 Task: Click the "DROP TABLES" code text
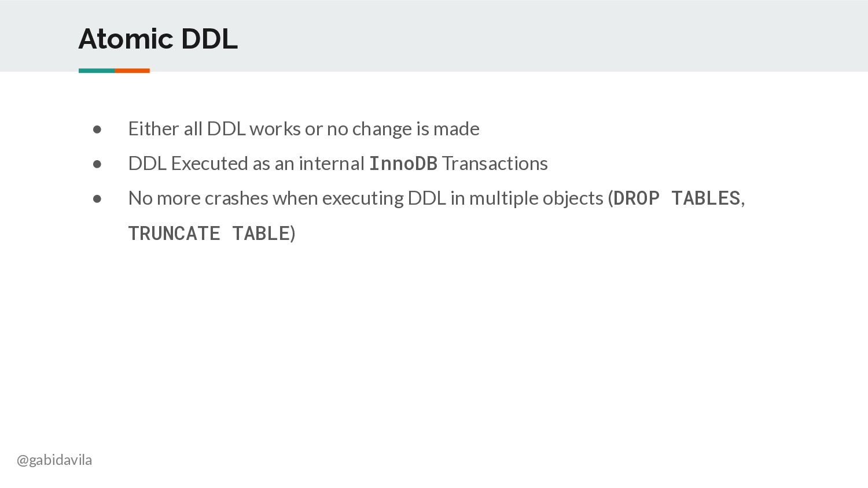[677, 198]
